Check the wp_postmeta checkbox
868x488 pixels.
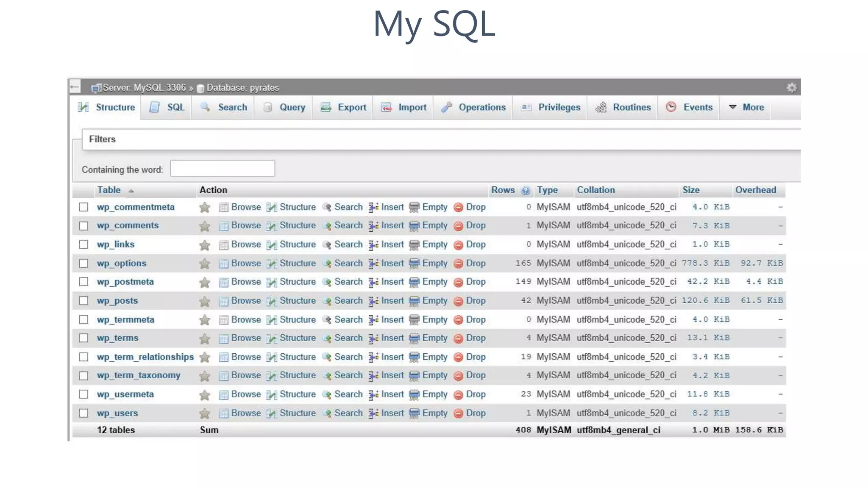[x=83, y=282]
